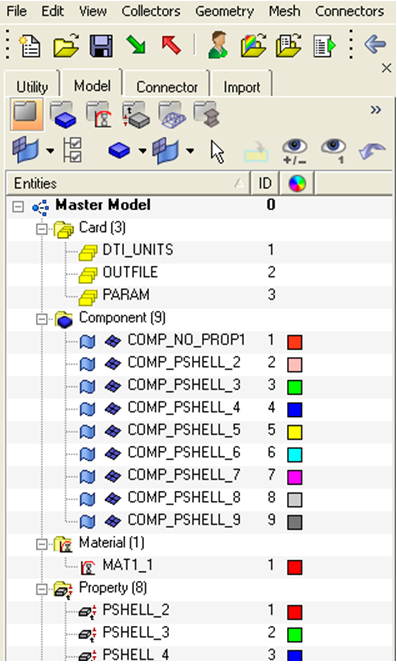
Task: Open the Mesh menu
Action: pyautogui.click(x=284, y=11)
